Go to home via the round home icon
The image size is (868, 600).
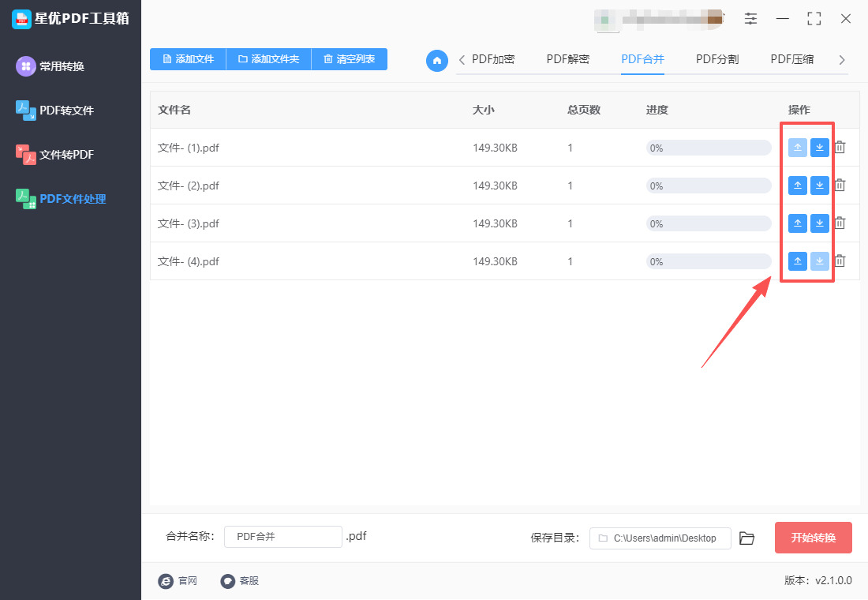click(437, 60)
